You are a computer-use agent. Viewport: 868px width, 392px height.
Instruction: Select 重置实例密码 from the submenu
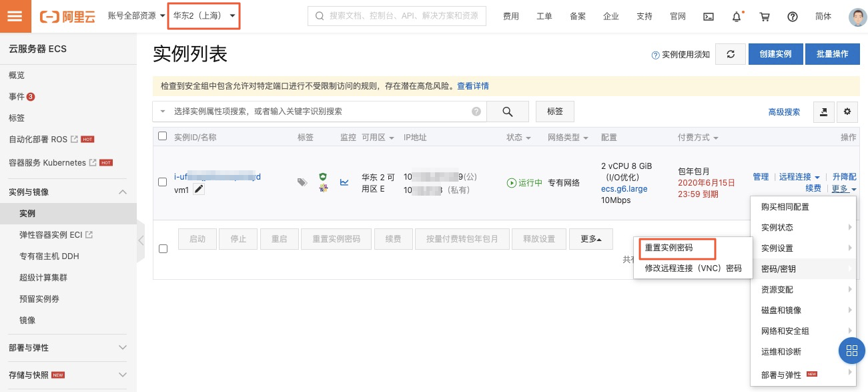[674, 248]
